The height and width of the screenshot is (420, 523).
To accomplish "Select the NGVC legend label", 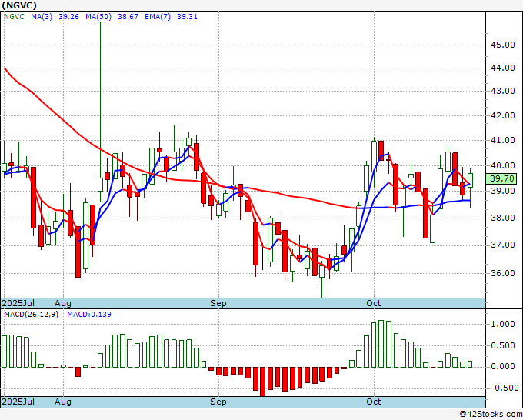I will [x=14, y=17].
